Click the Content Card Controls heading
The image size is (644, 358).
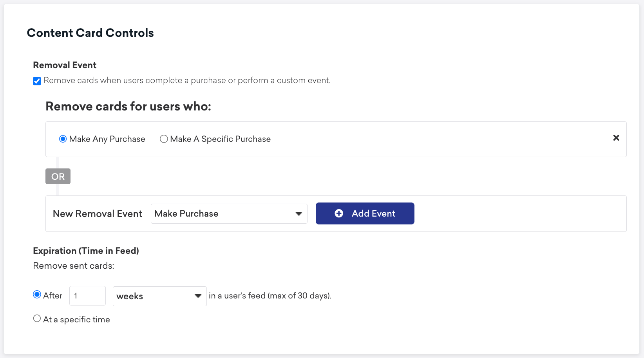pos(90,33)
